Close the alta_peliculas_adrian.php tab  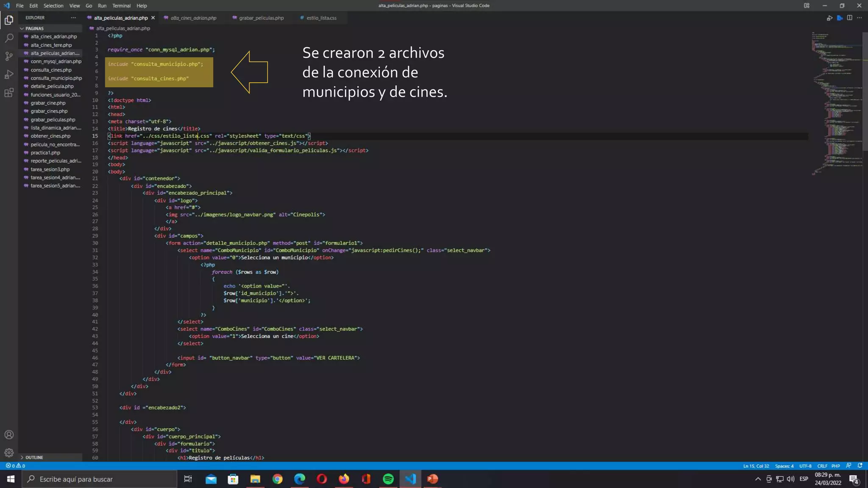[153, 18]
